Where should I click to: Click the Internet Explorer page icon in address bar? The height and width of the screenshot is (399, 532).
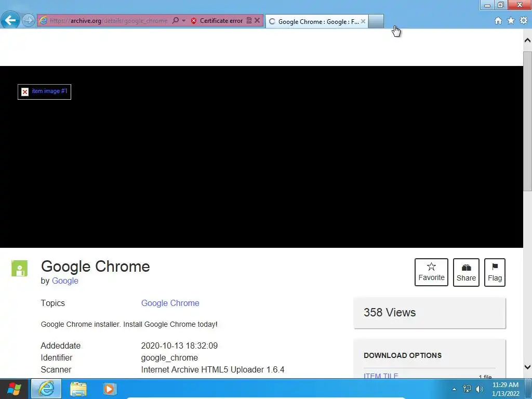pyautogui.click(x=43, y=21)
